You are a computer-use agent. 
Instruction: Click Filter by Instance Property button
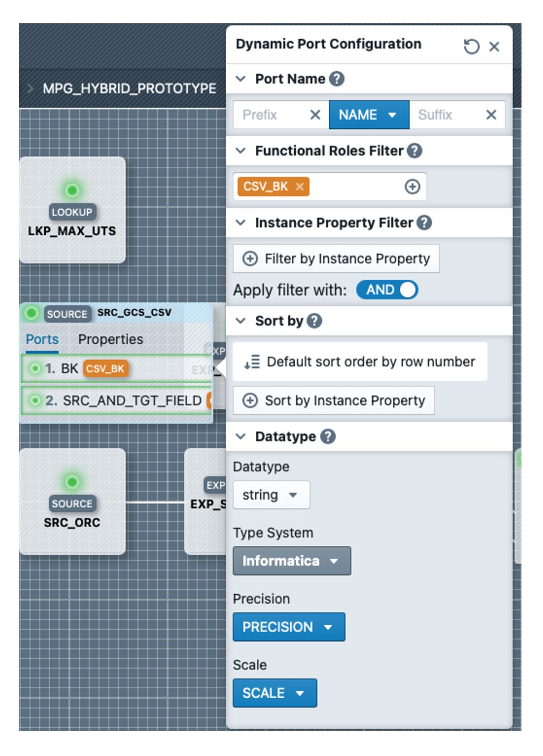336,259
